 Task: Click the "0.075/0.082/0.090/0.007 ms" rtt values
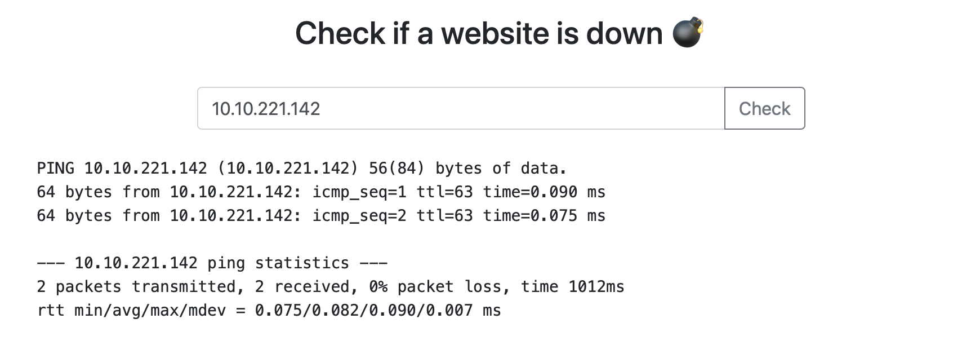377,311
